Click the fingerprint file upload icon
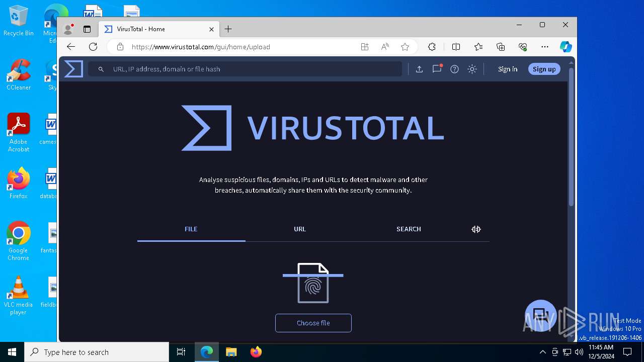644x362 pixels. point(313,283)
